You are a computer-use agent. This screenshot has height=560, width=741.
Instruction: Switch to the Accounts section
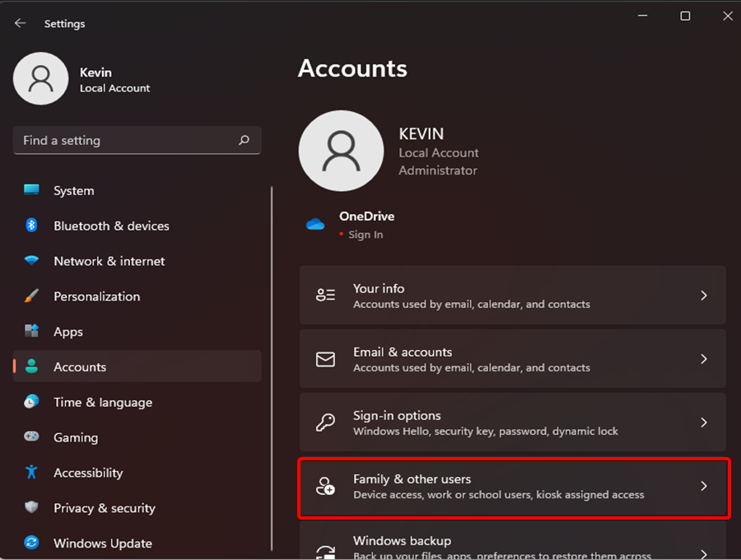[x=80, y=366]
